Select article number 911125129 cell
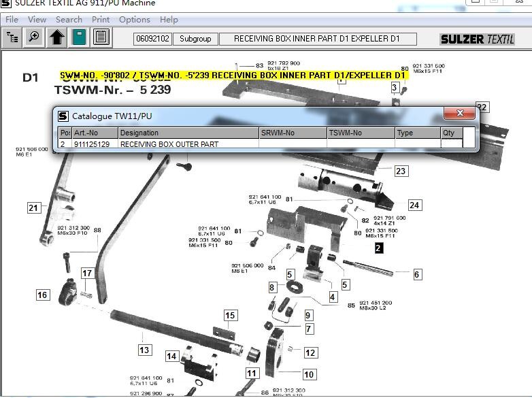Image resolution: width=532 pixels, height=398 pixels. [x=95, y=144]
